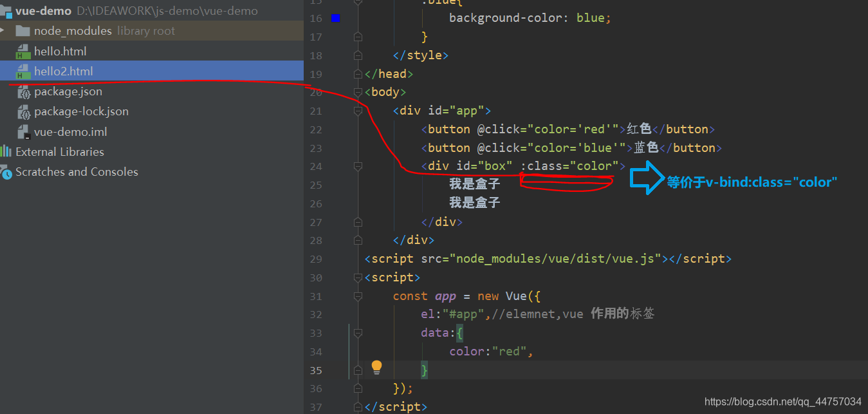
Task: Click the script src vue.js line
Action: click(x=548, y=259)
